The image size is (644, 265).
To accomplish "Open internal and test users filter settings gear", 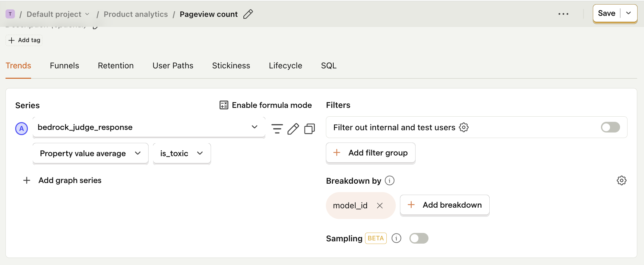I will click(x=464, y=127).
